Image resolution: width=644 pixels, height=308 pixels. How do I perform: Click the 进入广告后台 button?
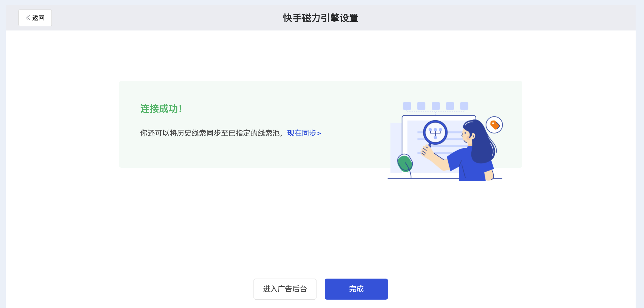click(x=285, y=289)
